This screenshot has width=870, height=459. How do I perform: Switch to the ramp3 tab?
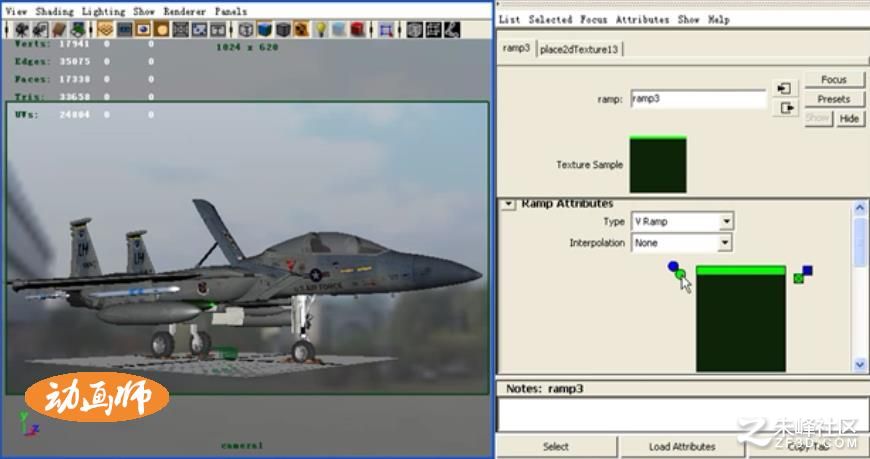[517, 48]
